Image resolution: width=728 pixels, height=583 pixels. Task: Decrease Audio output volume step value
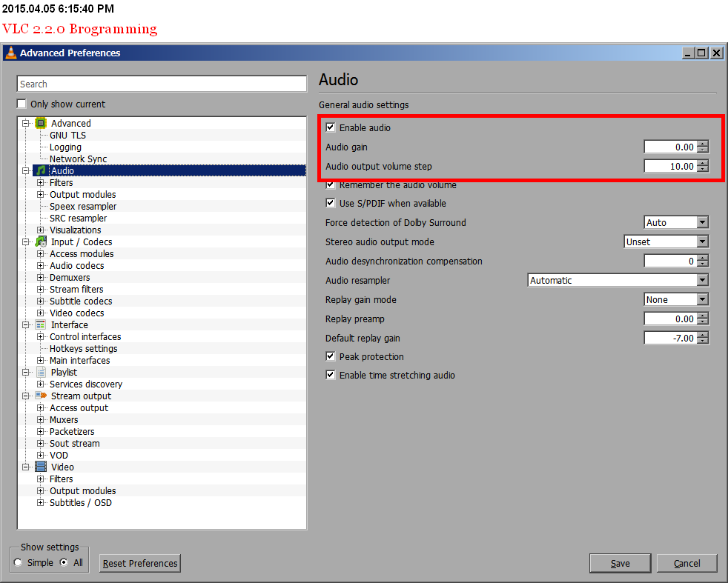tap(703, 170)
